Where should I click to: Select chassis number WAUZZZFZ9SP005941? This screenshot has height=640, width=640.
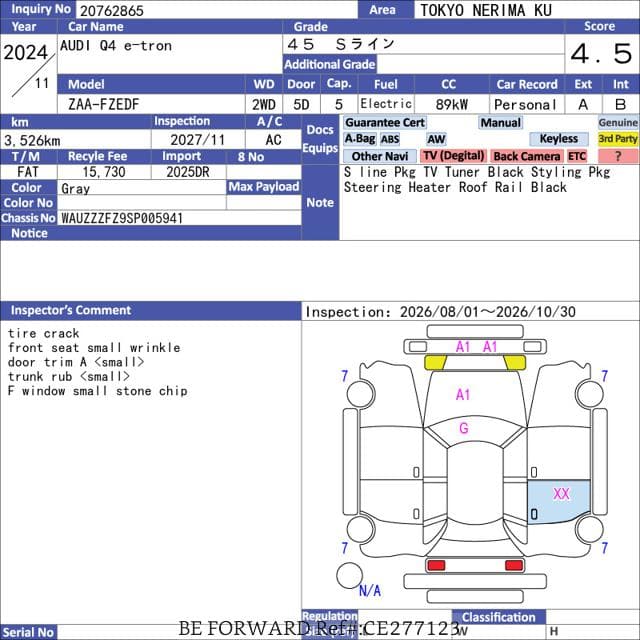click(122, 218)
